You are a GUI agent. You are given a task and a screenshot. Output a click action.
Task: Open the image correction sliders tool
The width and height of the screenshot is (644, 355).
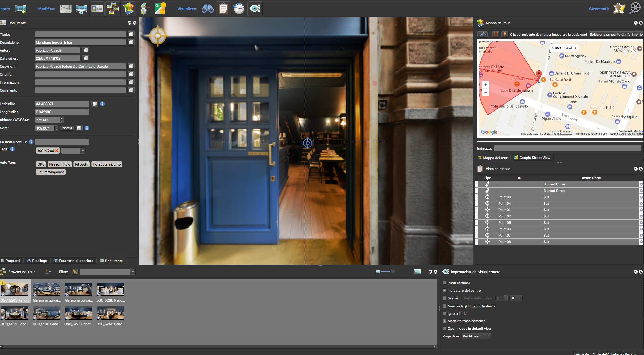point(65,9)
